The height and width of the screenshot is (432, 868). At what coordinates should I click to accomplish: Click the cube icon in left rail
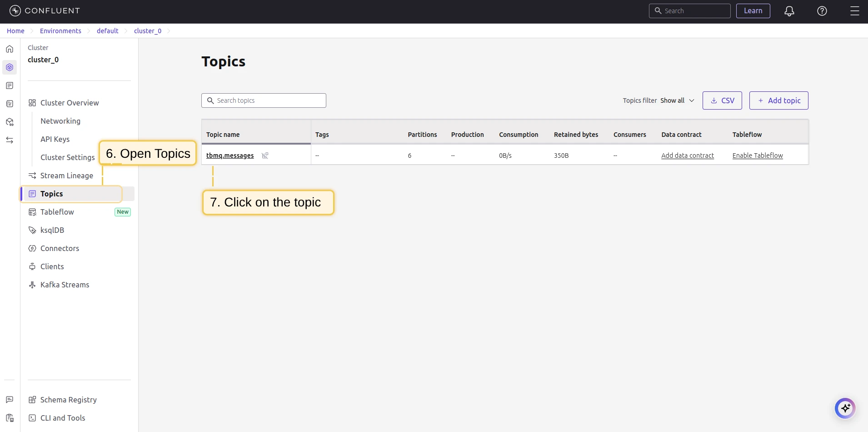point(10,122)
